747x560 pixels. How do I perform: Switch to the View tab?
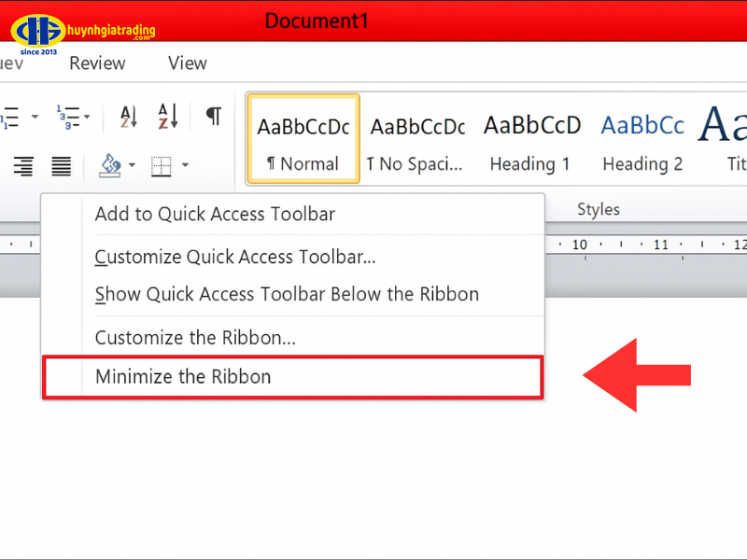click(187, 63)
